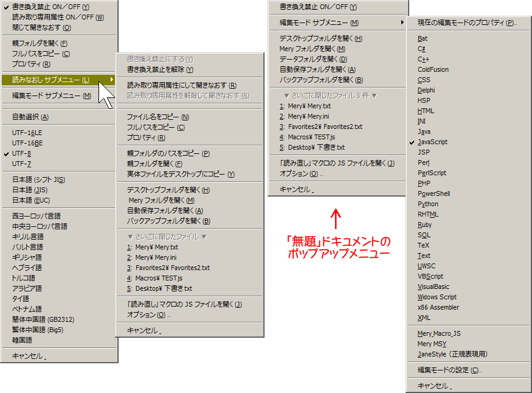Click 書き換え禁止を解除 (Y)
532x393 pixels.
[159, 69]
